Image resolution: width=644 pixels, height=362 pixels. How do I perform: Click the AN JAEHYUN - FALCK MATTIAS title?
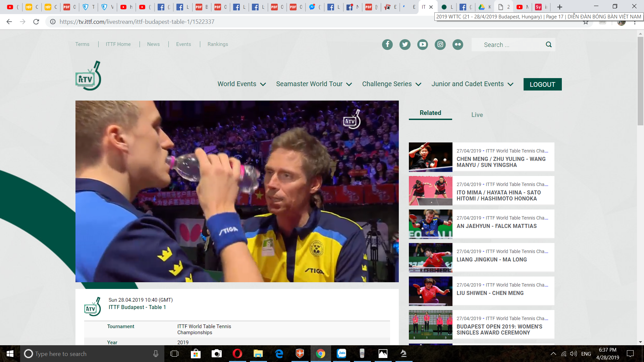(496, 226)
